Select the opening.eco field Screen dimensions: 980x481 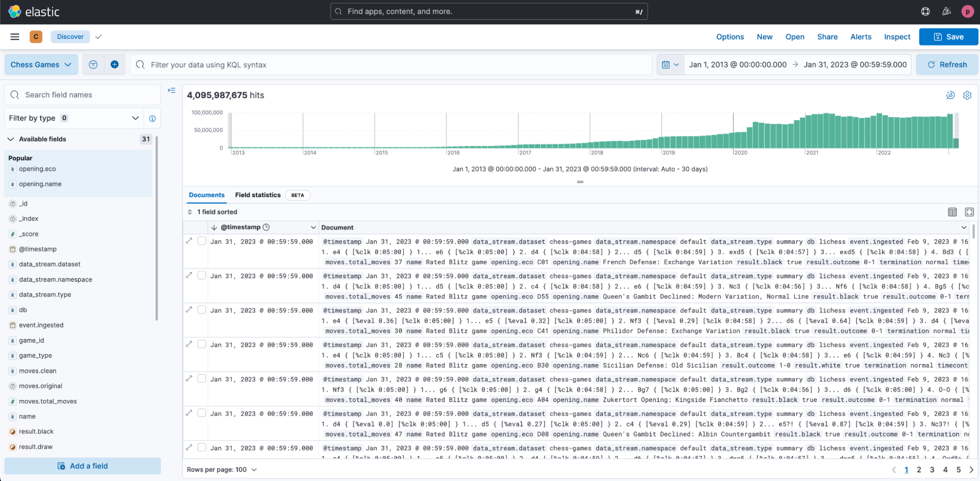(x=38, y=169)
